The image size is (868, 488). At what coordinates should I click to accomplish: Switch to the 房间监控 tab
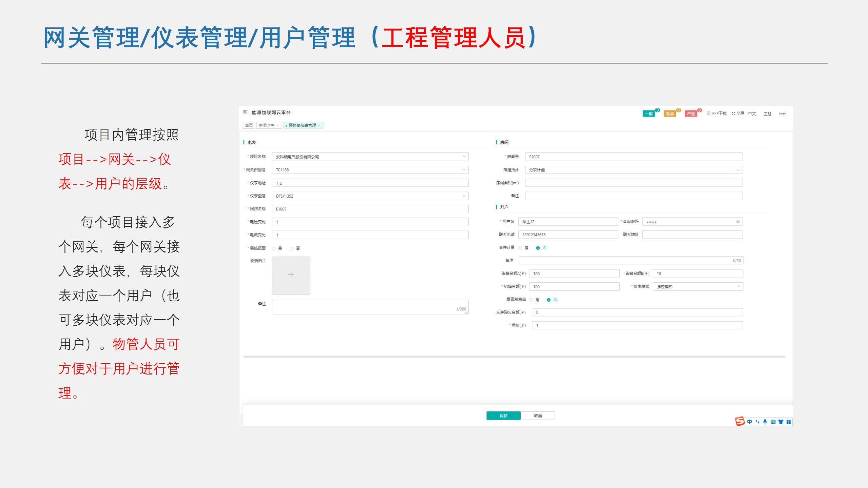[266, 125]
